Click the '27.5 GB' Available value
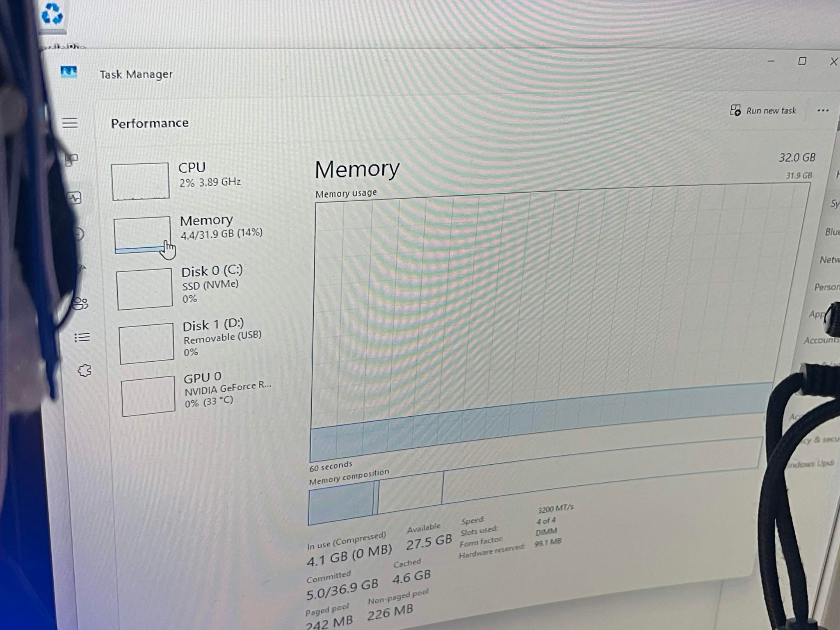840x630 pixels. click(429, 542)
